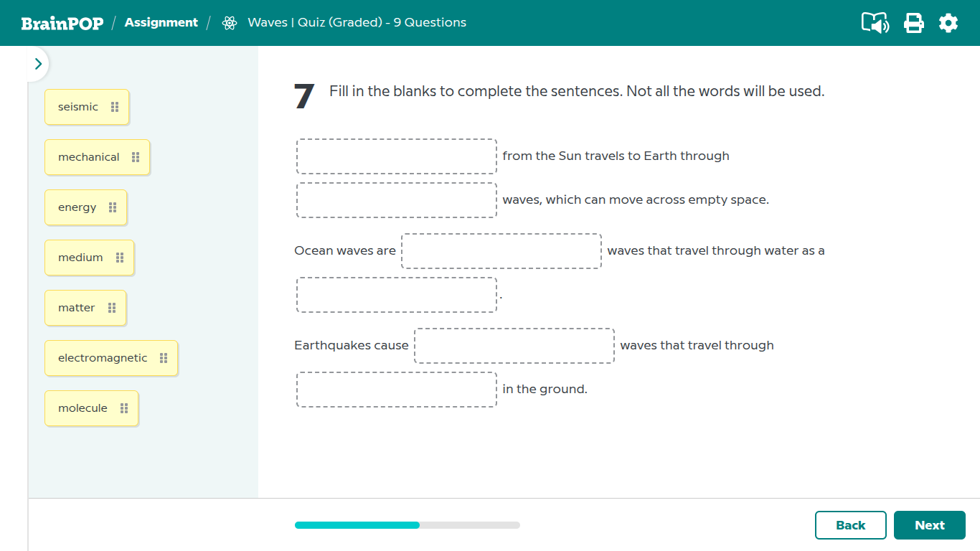This screenshot has height=551, width=980.
Task: Click the read-aloud audio icon in the header
Action: click(x=875, y=22)
